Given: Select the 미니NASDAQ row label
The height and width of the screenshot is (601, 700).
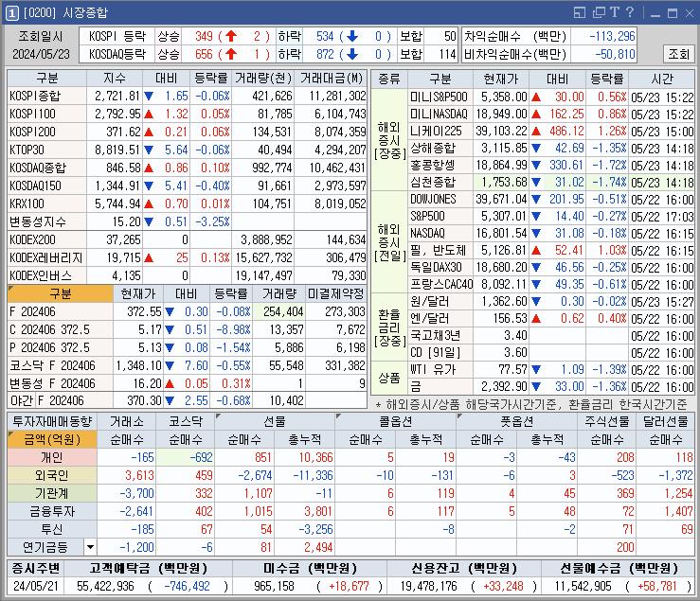Looking at the screenshot, I should pos(440,114).
